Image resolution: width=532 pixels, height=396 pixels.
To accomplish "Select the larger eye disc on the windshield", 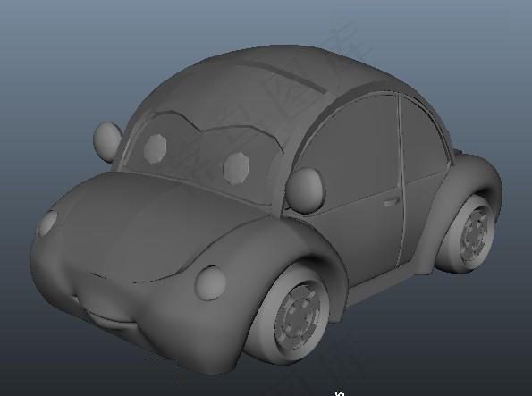I will pyautogui.click(x=236, y=168).
